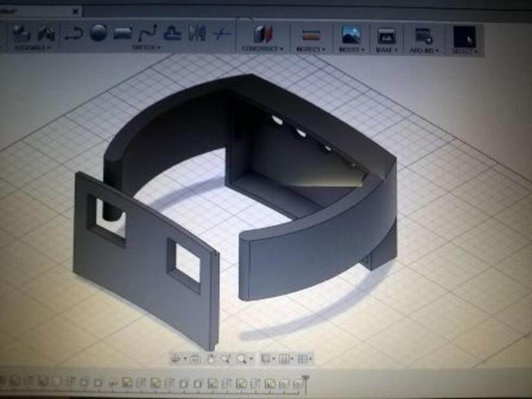Click the Joint icon in Assemble panel
Image resolution: width=532 pixels, height=399 pixels.
click(47, 32)
